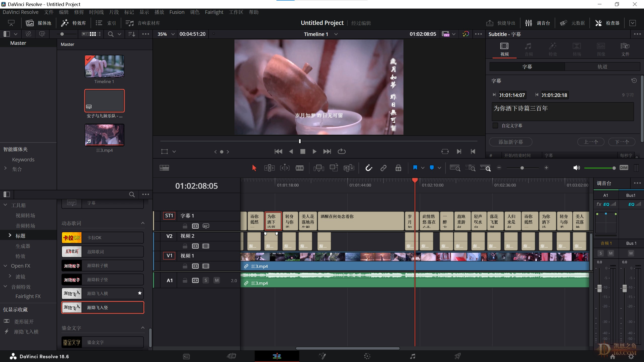The width and height of the screenshot is (644, 362).
Task: Open flag color dropdown arrow
Action: tap(423, 168)
